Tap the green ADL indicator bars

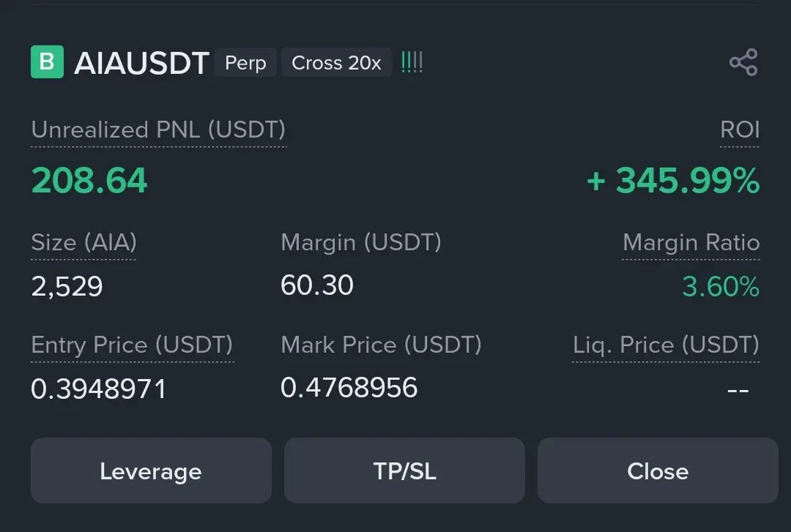pyautogui.click(x=412, y=62)
